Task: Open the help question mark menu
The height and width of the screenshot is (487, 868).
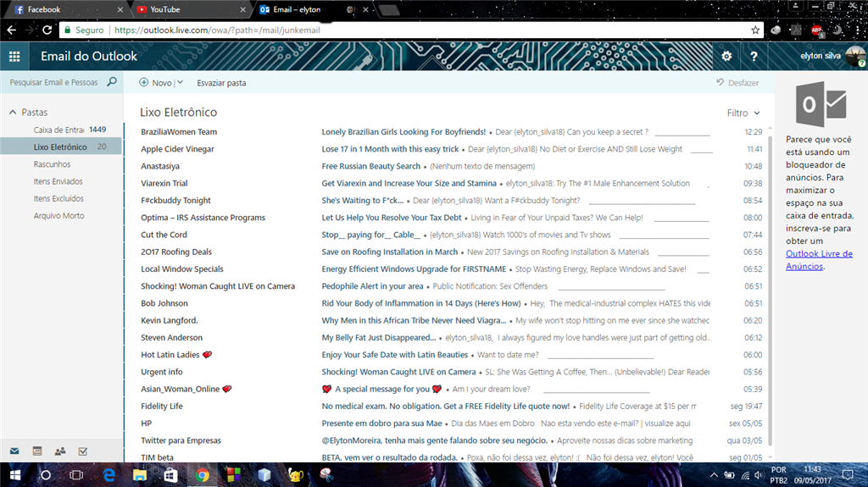Action: click(754, 56)
